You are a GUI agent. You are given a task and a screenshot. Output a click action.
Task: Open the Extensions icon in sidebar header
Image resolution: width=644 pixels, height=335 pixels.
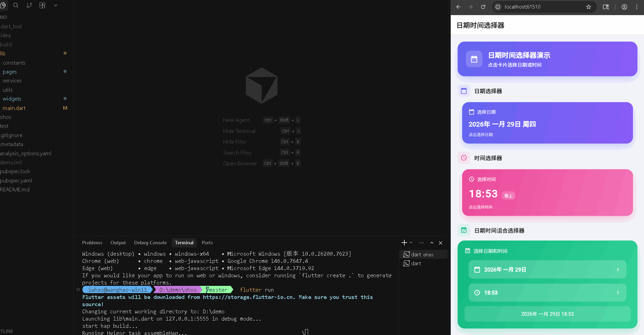pyautogui.click(x=43, y=5)
